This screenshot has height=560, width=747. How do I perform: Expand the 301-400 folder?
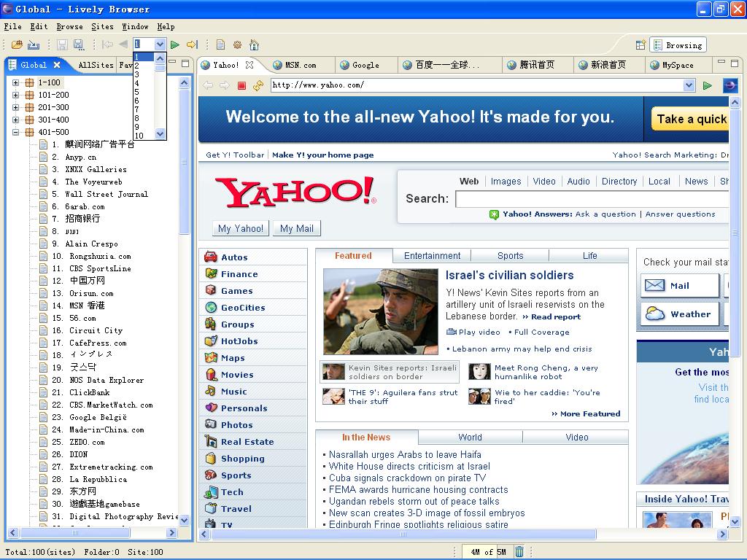(16, 120)
